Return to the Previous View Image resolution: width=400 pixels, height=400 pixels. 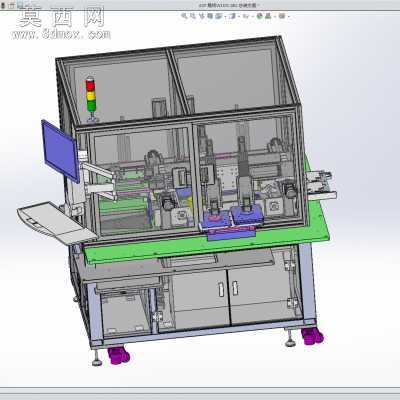[202, 16]
